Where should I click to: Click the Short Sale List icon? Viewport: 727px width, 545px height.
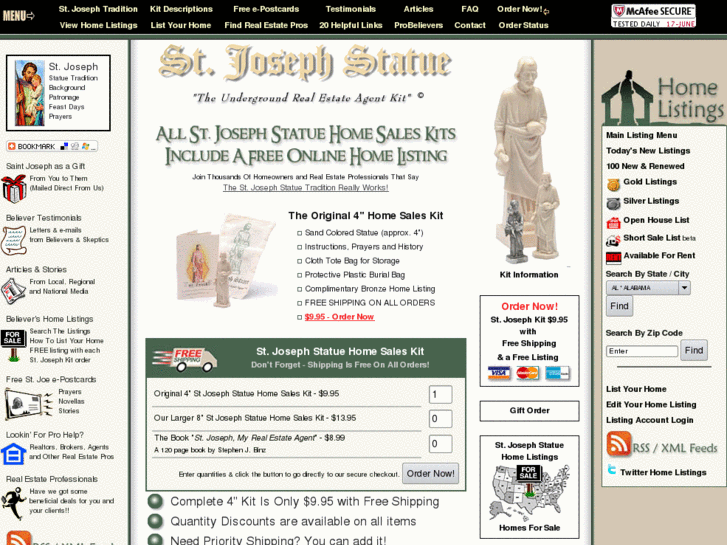tap(613, 240)
